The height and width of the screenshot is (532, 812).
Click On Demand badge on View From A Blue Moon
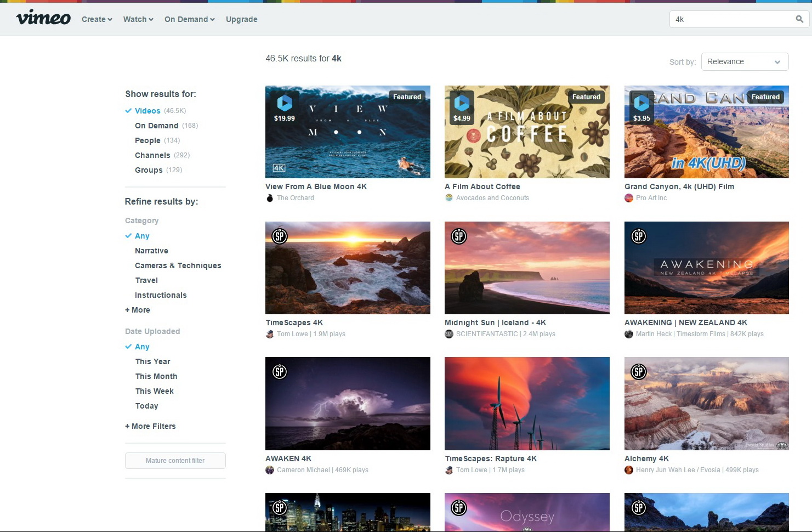click(285, 107)
